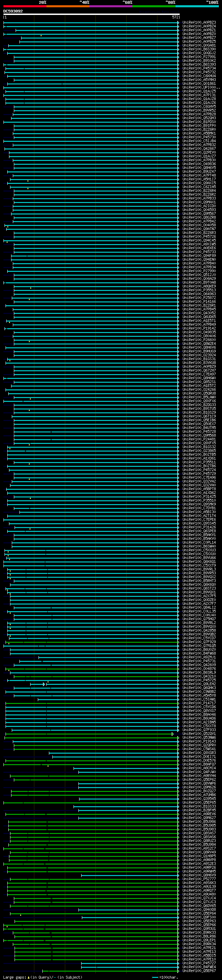
Task: Click the UniRef100_Q9LEP1 label
Action: (199, 940)
